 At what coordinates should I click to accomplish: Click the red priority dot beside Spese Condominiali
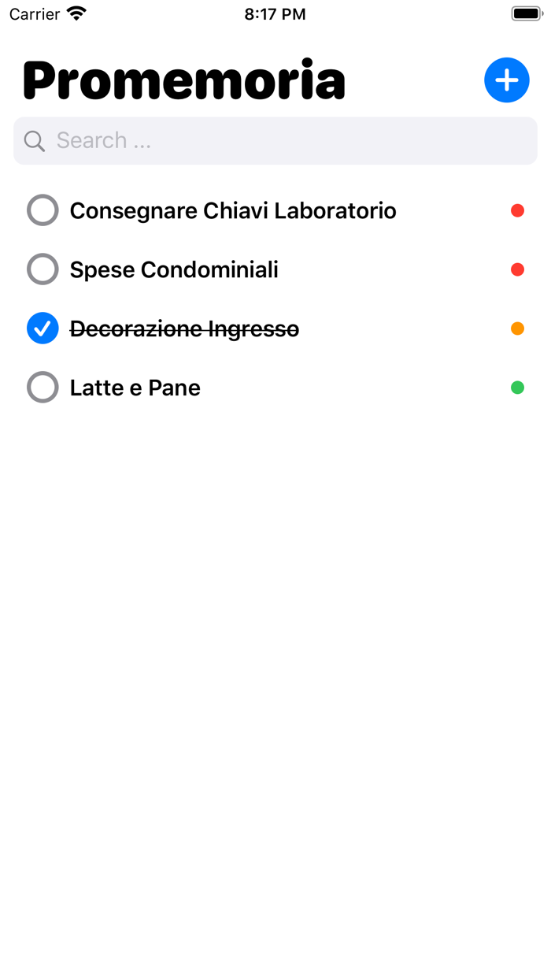(517, 269)
